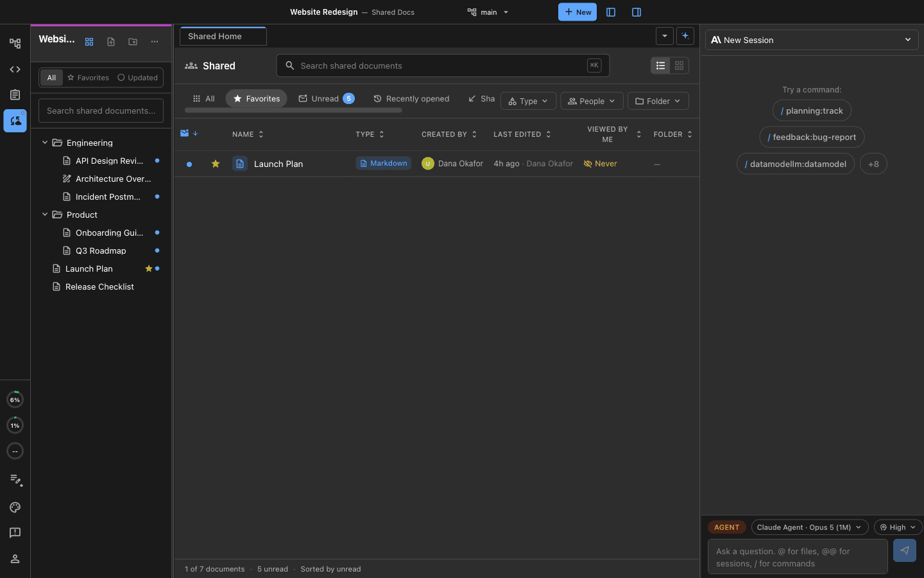
Task: Open the code view icon in sidebar
Action: click(x=15, y=69)
